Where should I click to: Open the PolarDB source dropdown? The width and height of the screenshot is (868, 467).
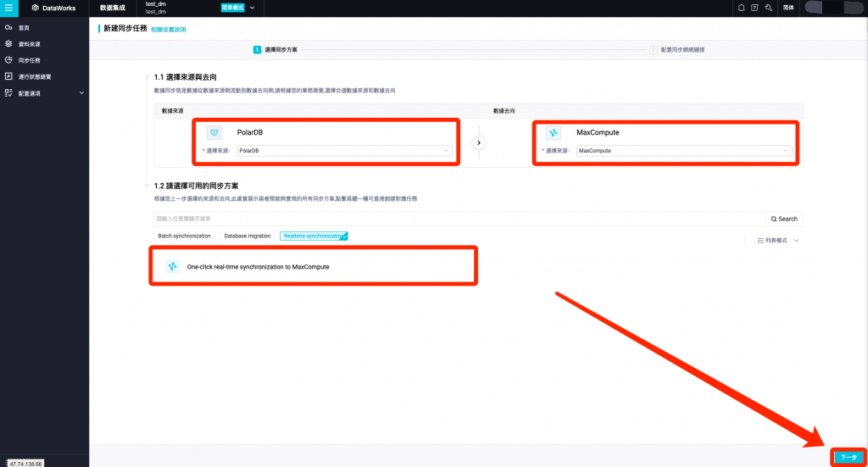(x=344, y=151)
